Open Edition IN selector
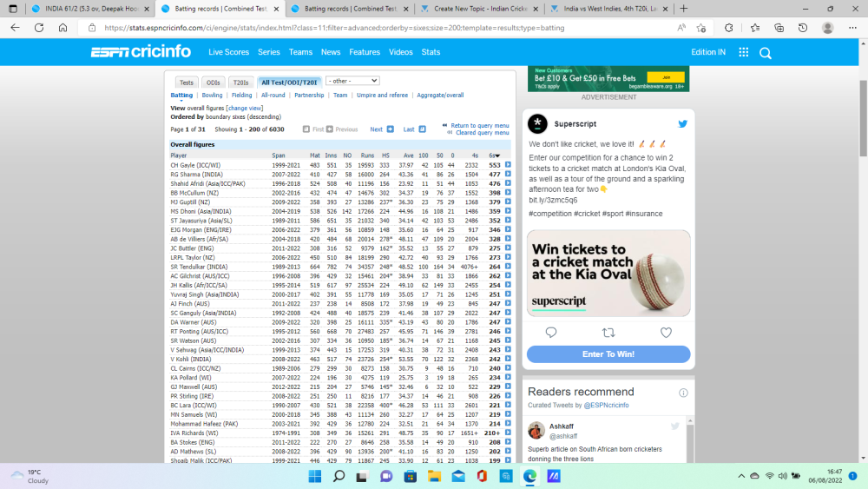 click(708, 52)
